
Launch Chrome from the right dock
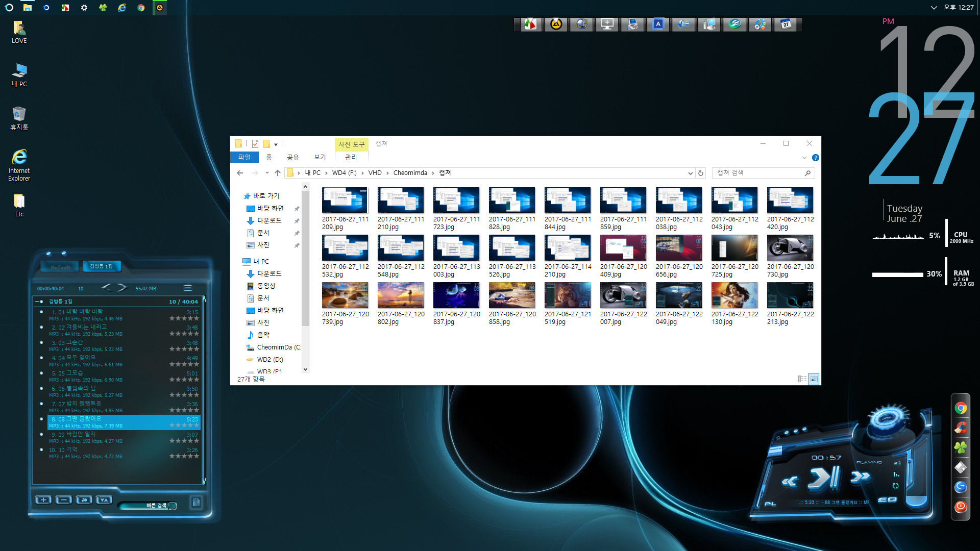pos(961,408)
